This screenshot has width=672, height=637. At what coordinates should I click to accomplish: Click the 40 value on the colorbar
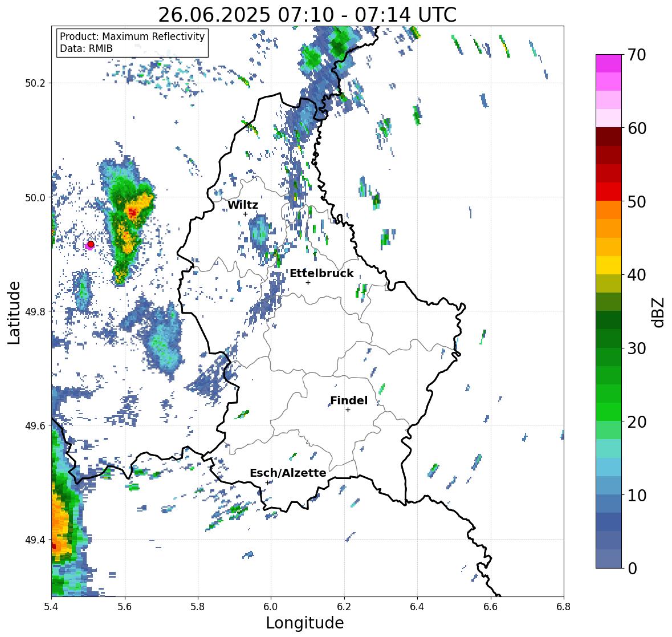point(637,275)
